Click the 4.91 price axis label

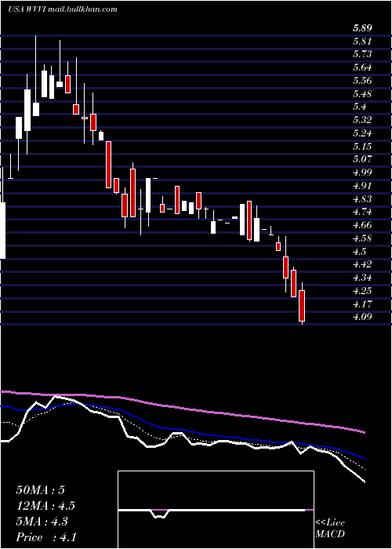click(362, 186)
